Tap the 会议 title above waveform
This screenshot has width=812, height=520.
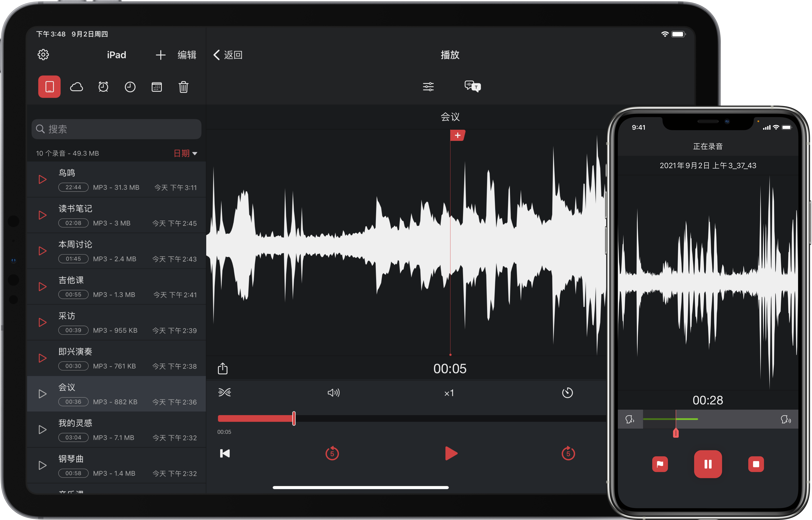[450, 117]
